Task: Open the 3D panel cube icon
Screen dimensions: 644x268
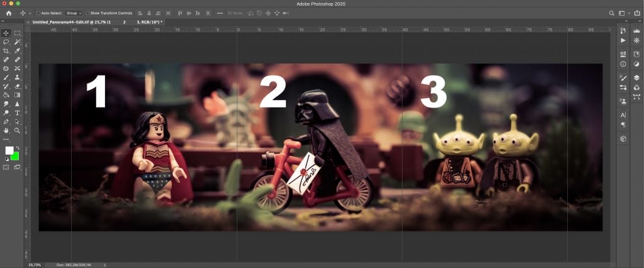Action: click(x=623, y=138)
